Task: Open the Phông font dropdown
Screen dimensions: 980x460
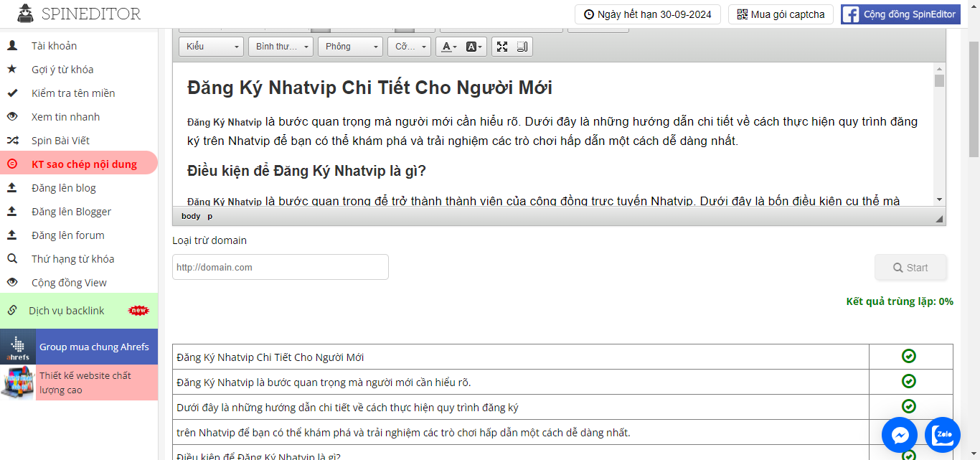Action: (351, 47)
